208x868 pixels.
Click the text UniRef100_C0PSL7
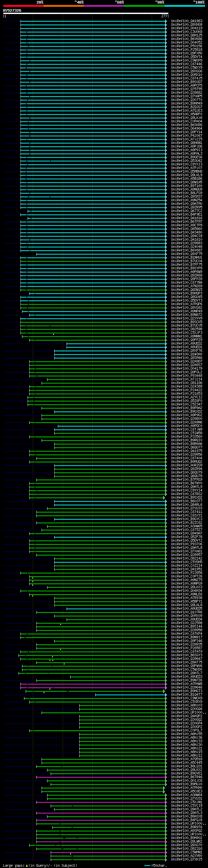tap(187, 731)
